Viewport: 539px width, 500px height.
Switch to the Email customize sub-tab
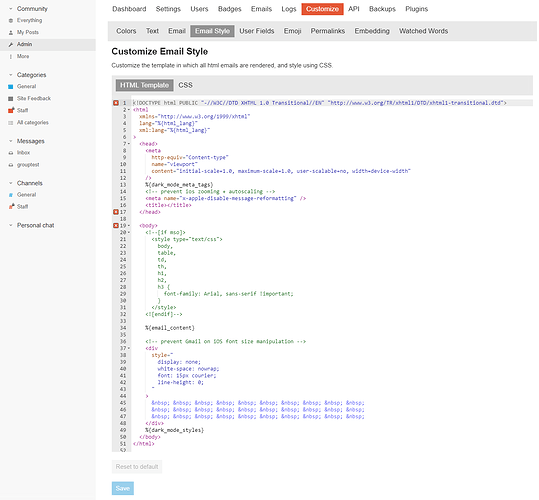point(177,31)
